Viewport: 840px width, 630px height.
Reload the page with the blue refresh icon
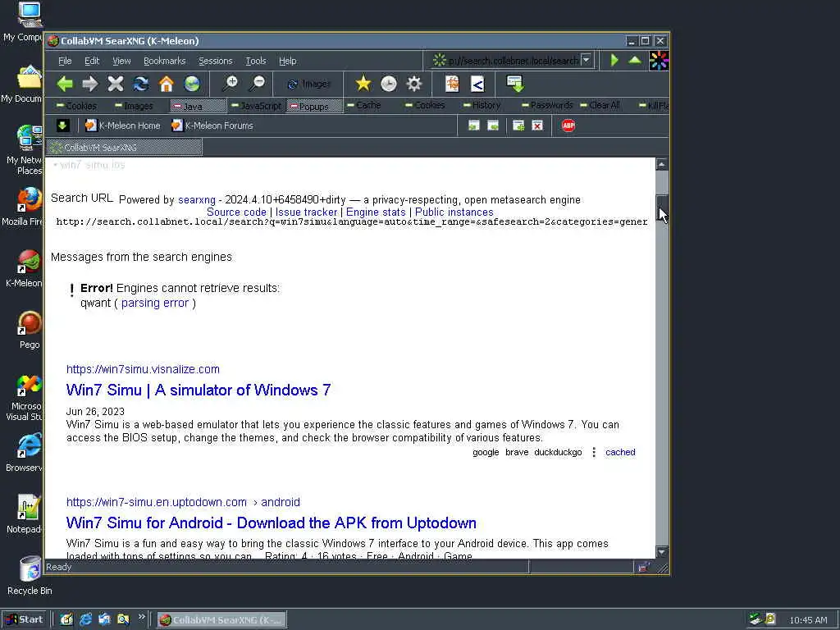click(141, 84)
